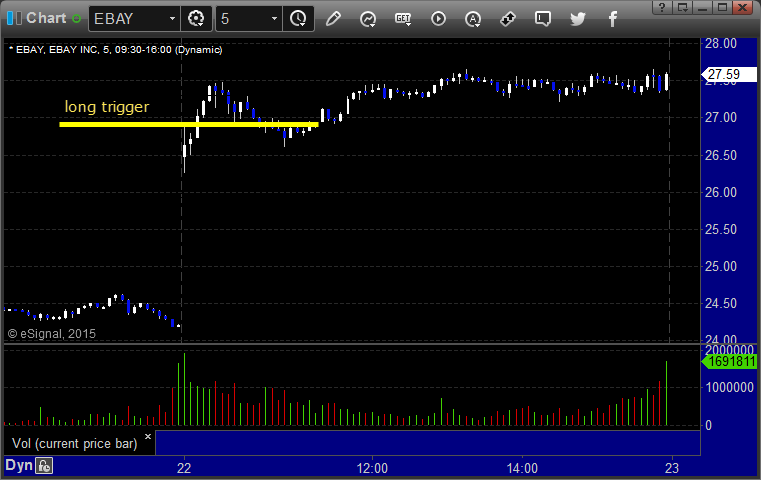Click the 27.00 price axis label
This screenshot has height=480, width=761.
tap(721, 117)
